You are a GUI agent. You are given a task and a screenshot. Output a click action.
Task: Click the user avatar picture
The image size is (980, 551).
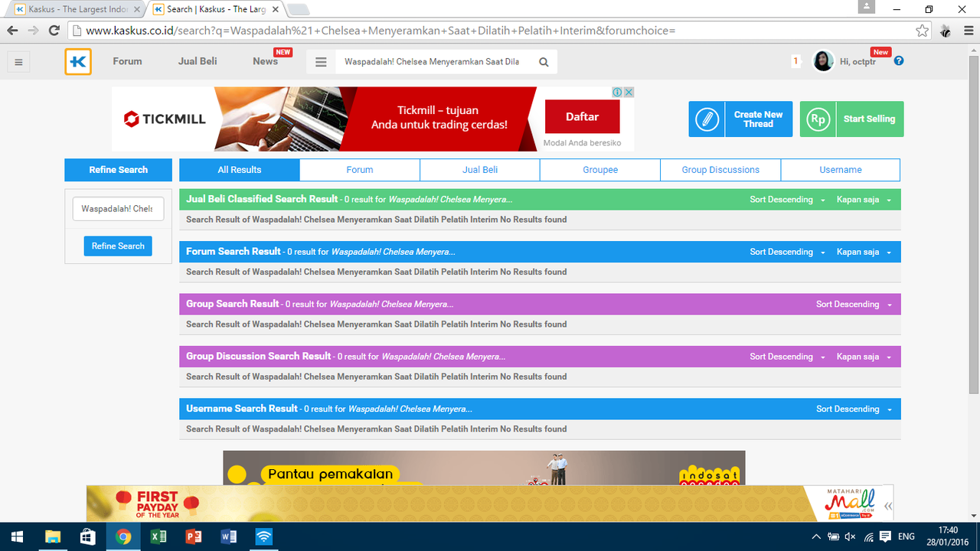pos(823,61)
